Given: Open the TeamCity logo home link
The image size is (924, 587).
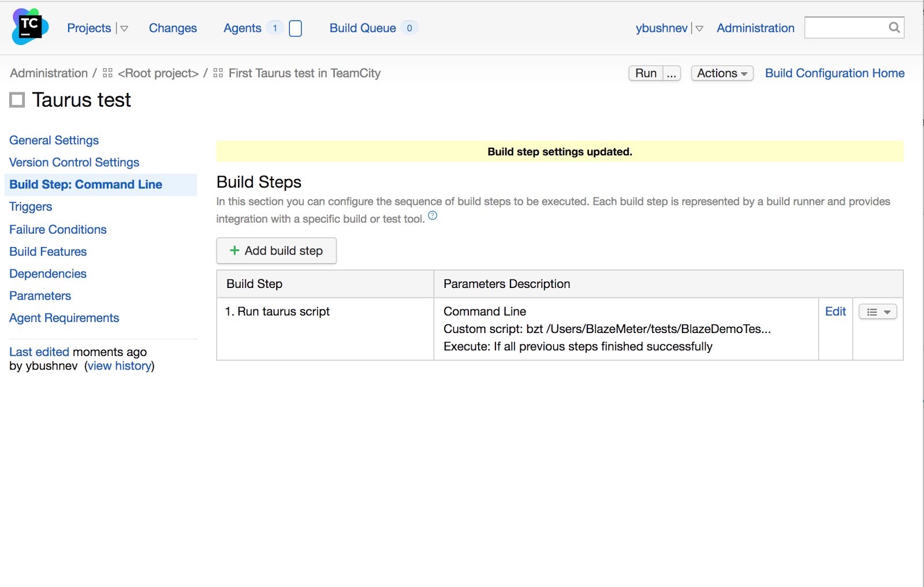Looking at the screenshot, I should (30, 27).
